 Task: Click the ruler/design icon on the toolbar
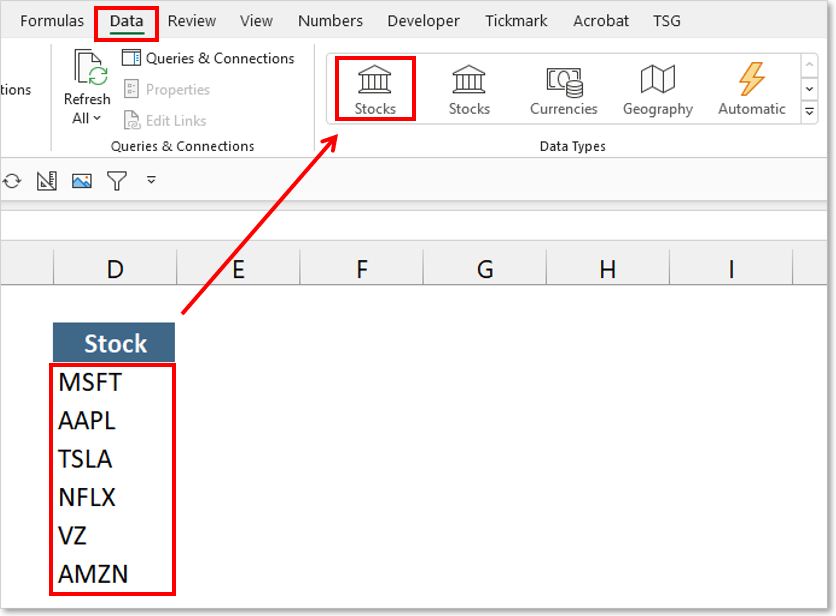click(x=46, y=180)
